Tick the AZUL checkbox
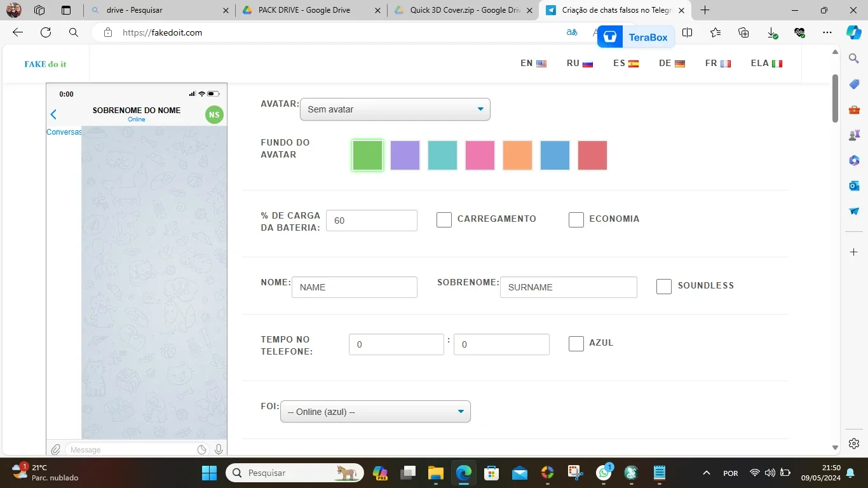Screen dimensions: 868x488 (576, 344)
